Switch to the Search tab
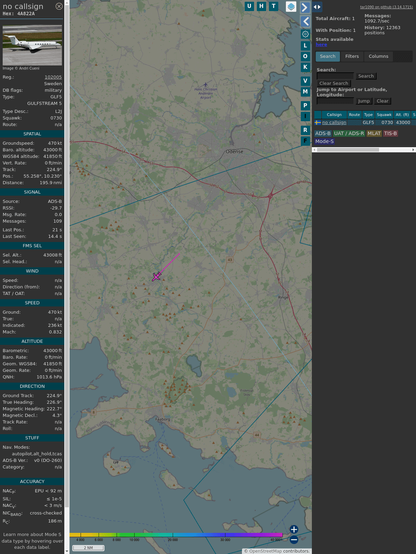 328,56
